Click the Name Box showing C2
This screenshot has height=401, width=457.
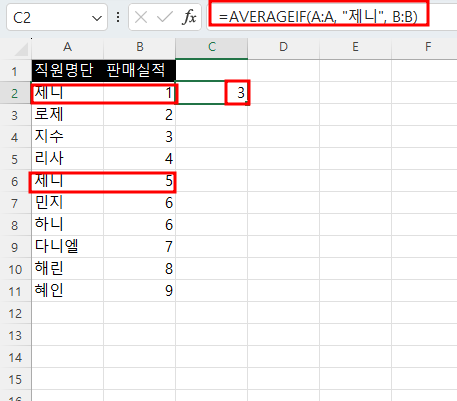pos(57,17)
